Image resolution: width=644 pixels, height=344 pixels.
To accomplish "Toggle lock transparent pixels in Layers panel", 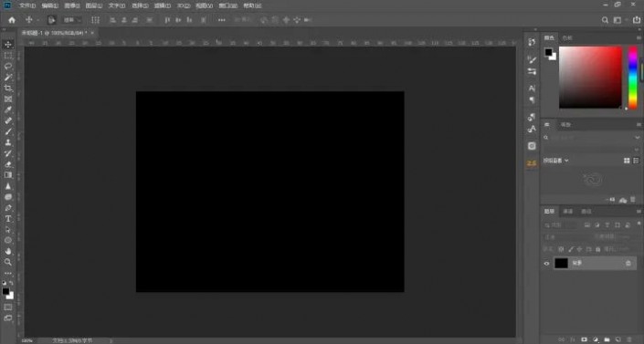I will [x=561, y=249].
